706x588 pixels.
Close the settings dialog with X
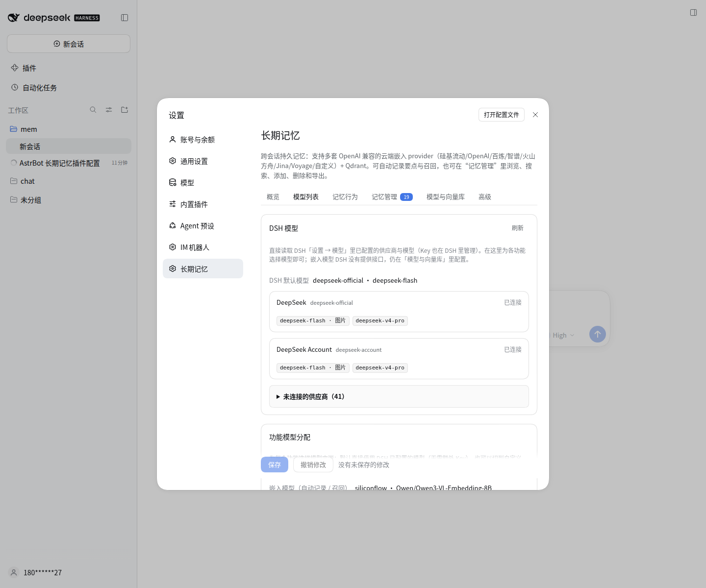coord(535,115)
